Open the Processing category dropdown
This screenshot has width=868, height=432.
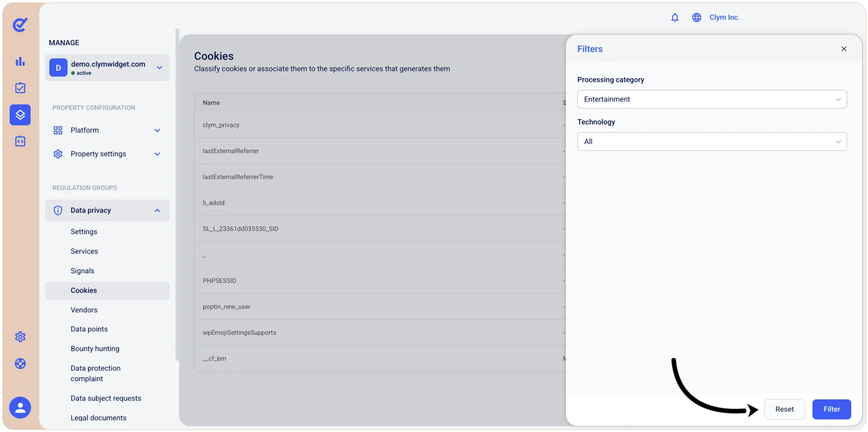[712, 99]
